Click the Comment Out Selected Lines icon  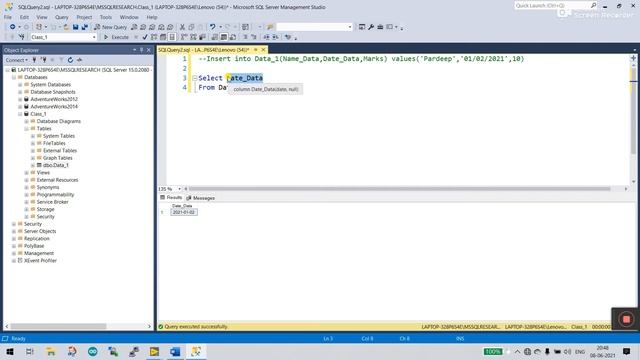(245, 37)
